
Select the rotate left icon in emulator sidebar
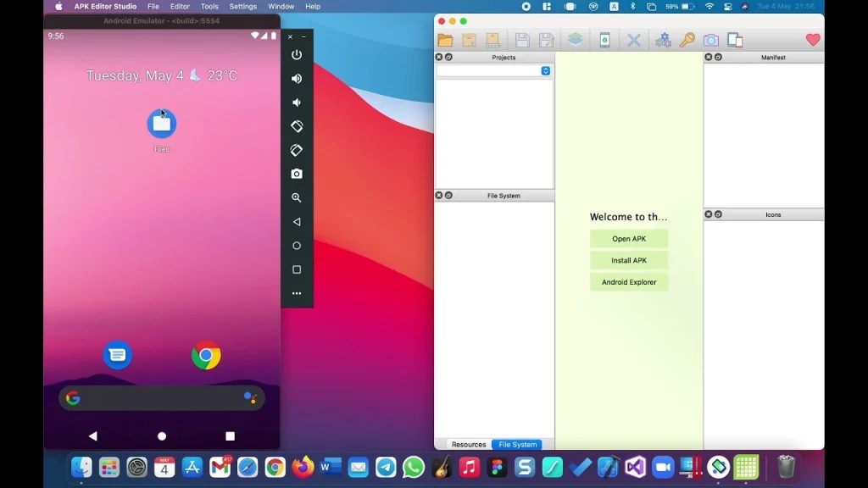(x=297, y=125)
